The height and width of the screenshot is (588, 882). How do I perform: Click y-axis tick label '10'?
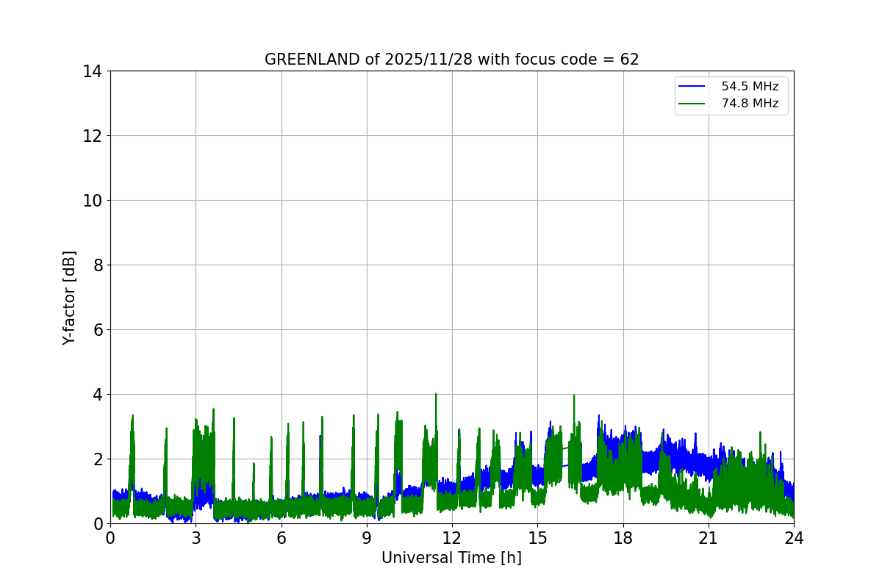point(93,201)
